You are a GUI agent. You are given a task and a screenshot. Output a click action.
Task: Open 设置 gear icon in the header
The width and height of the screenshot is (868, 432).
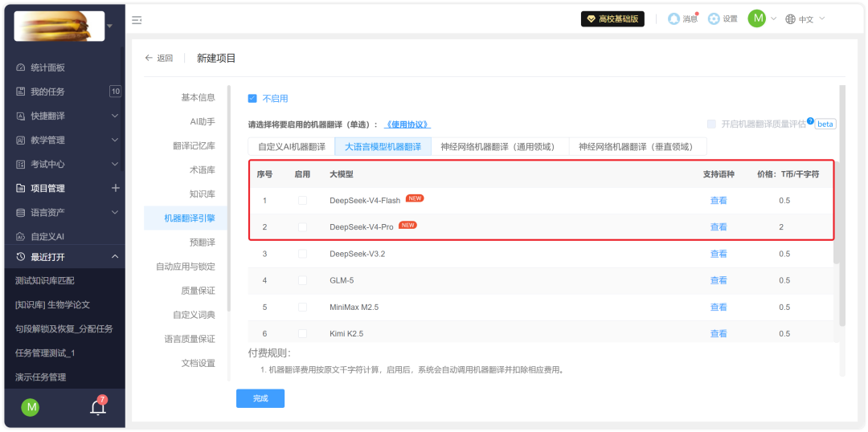[x=714, y=18]
